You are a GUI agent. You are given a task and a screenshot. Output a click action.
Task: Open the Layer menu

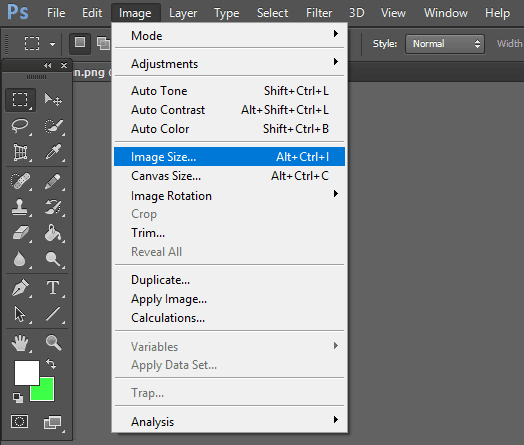pyautogui.click(x=183, y=13)
